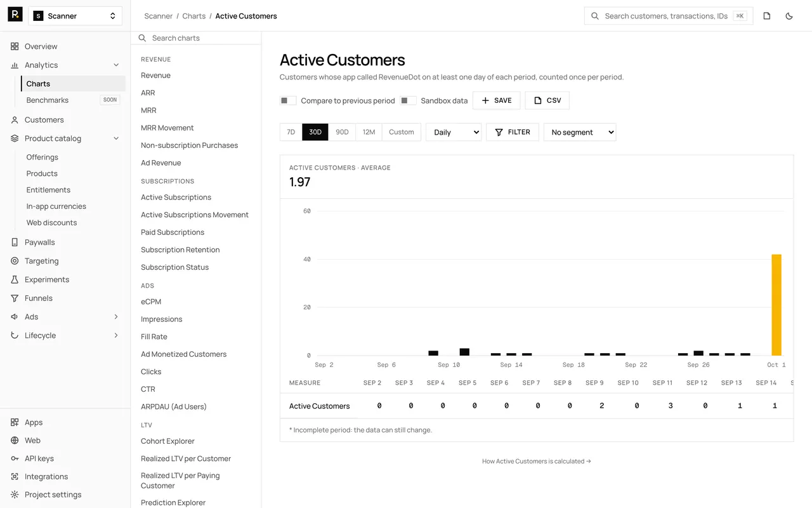This screenshot has width=812, height=508.
Task: Click the Integrations icon
Action: 15,476
